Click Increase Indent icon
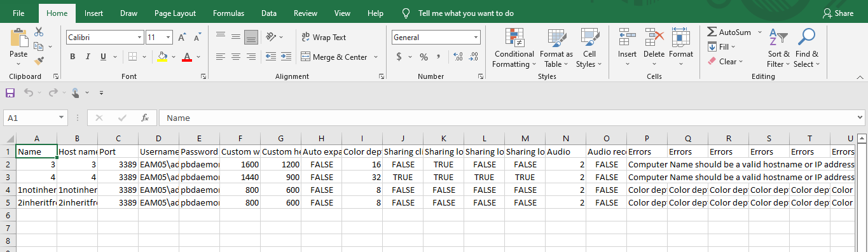Viewport: 868px width, 252px height. pyautogui.click(x=287, y=57)
